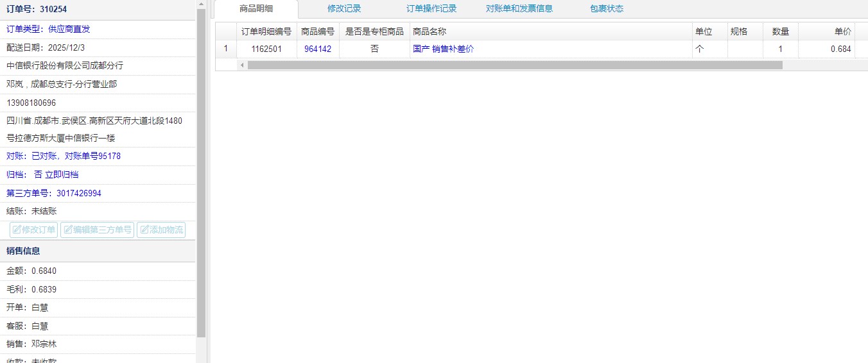Click the 修改订单 edit pencil icon
The height and width of the screenshot is (363, 868).
point(17,230)
